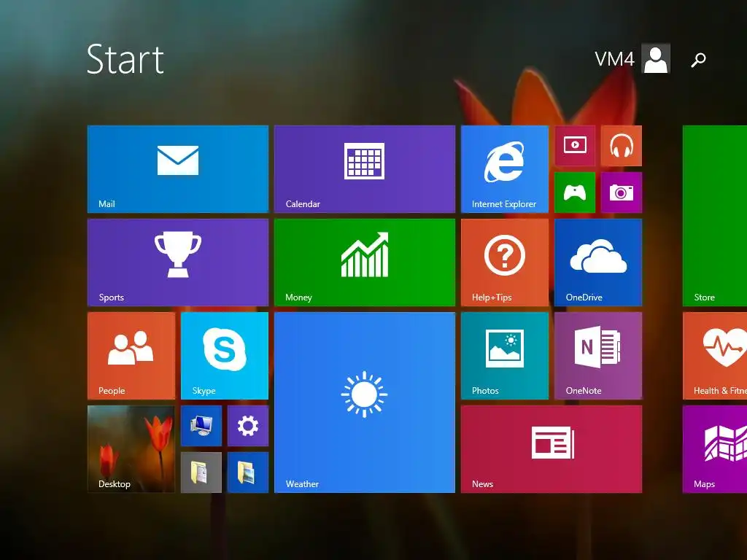Open the VM4 user account menu
The image size is (747, 560).
[632, 58]
